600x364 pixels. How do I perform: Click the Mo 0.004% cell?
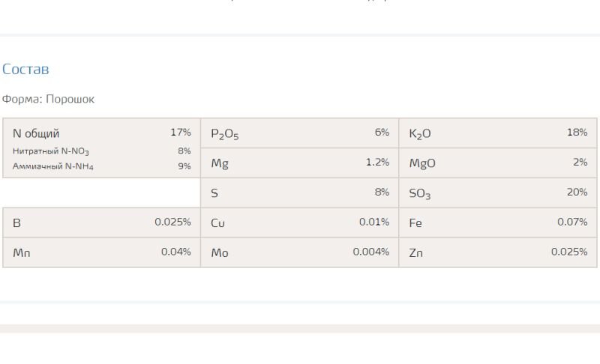299,252
